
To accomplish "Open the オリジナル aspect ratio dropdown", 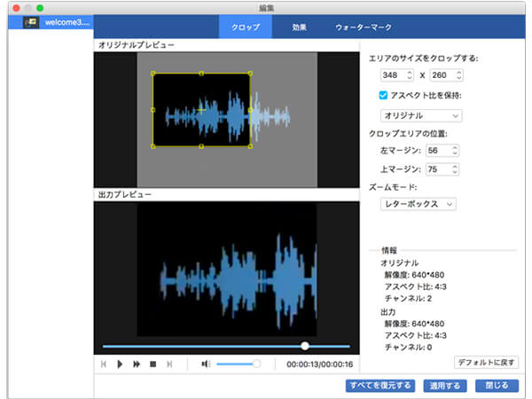I will pyautogui.click(x=421, y=115).
